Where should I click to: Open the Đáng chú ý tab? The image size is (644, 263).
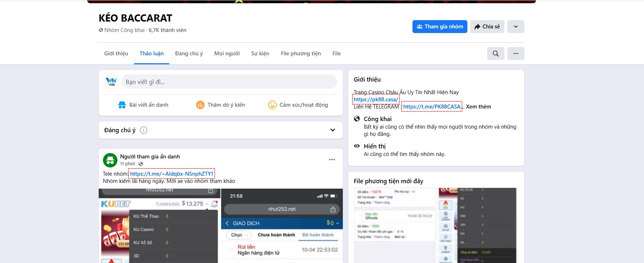coord(189,54)
